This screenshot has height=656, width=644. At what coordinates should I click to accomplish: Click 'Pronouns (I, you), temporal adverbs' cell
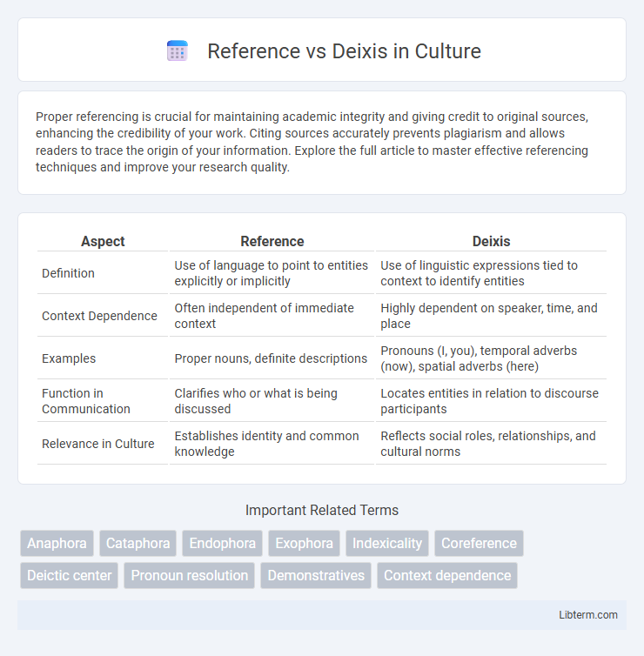491,358
